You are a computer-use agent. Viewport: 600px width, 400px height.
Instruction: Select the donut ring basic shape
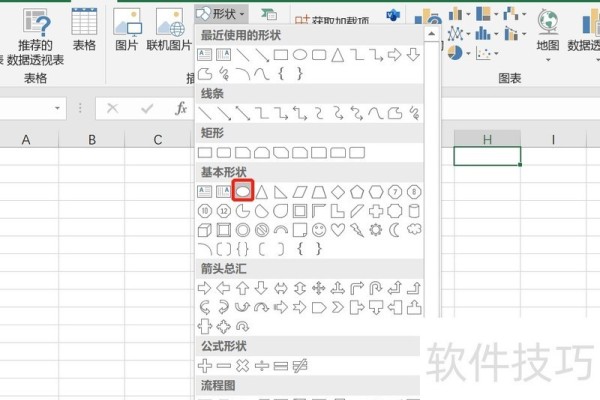(x=243, y=230)
